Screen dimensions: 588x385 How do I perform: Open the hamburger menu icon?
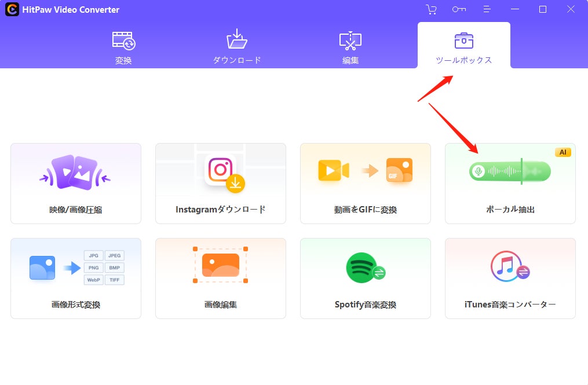(487, 9)
